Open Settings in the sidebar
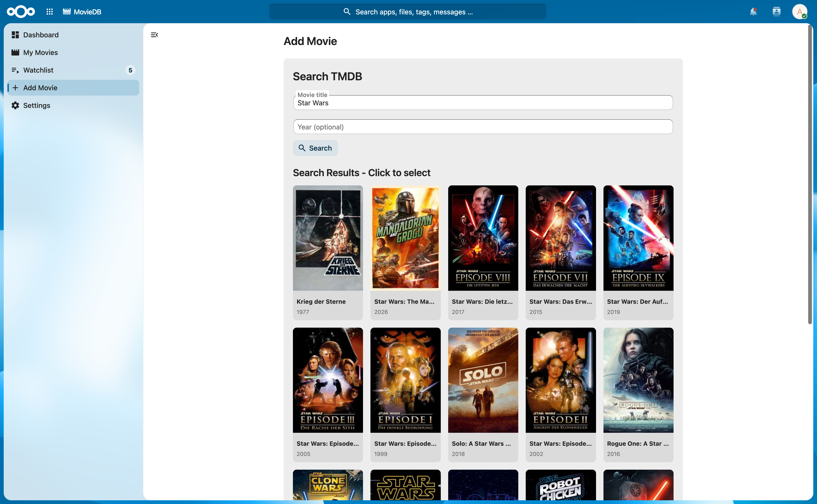 coord(73,105)
